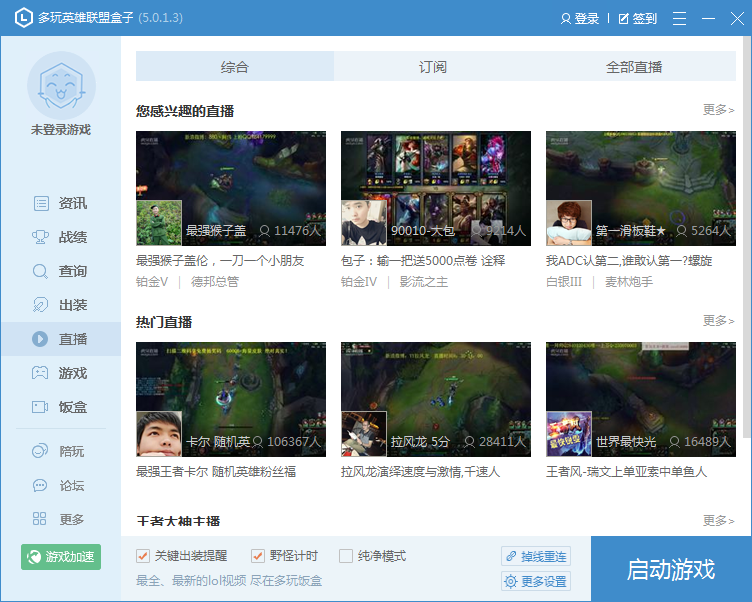Switch to the 全部直播 tab

tap(634, 67)
